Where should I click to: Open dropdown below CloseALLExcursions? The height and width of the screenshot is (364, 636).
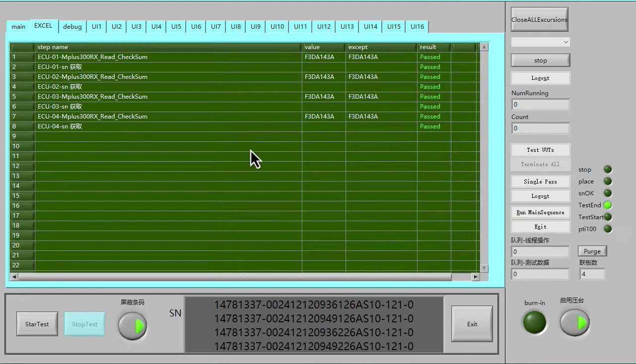540,42
